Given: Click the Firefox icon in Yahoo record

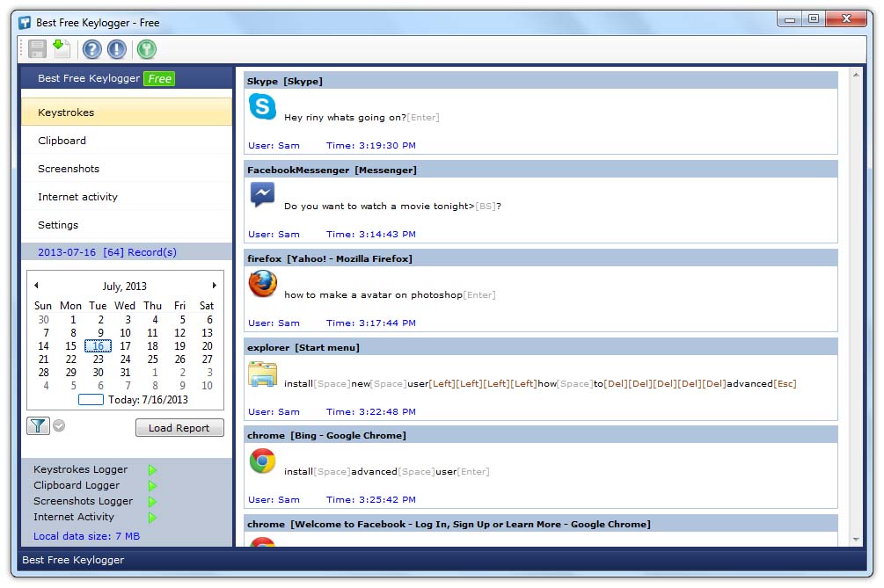Looking at the screenshot, I should (263, 283).
